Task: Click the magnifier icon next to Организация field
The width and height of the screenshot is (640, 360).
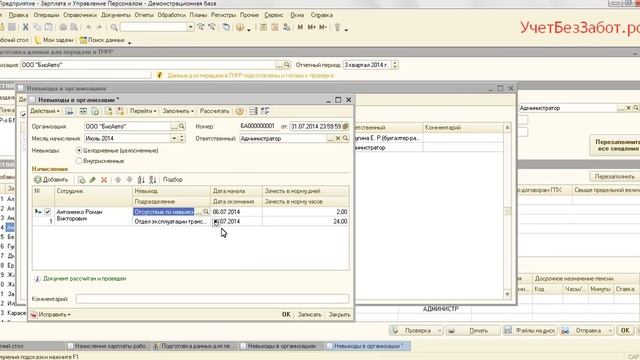Action: [x=182, y=127]
